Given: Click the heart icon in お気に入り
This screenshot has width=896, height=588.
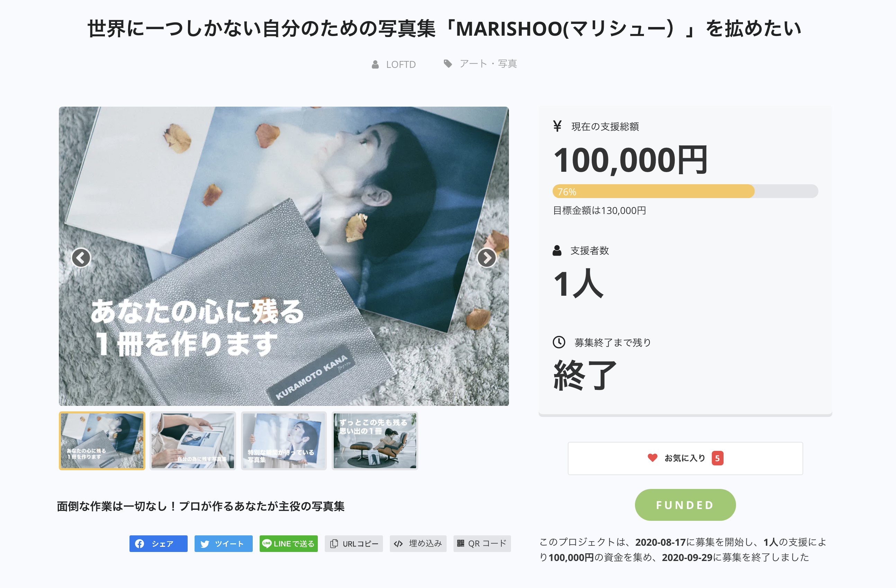Looking at the screenshot, I should tap(652, 458).
